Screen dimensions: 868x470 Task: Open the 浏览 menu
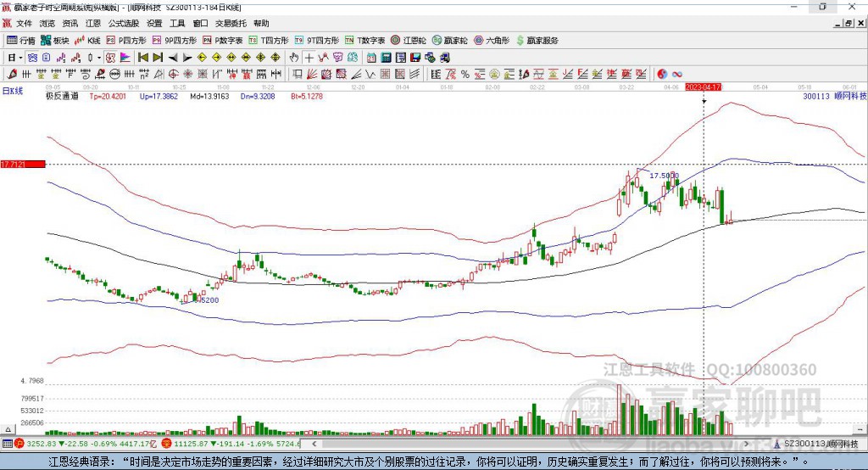[47, 23]
